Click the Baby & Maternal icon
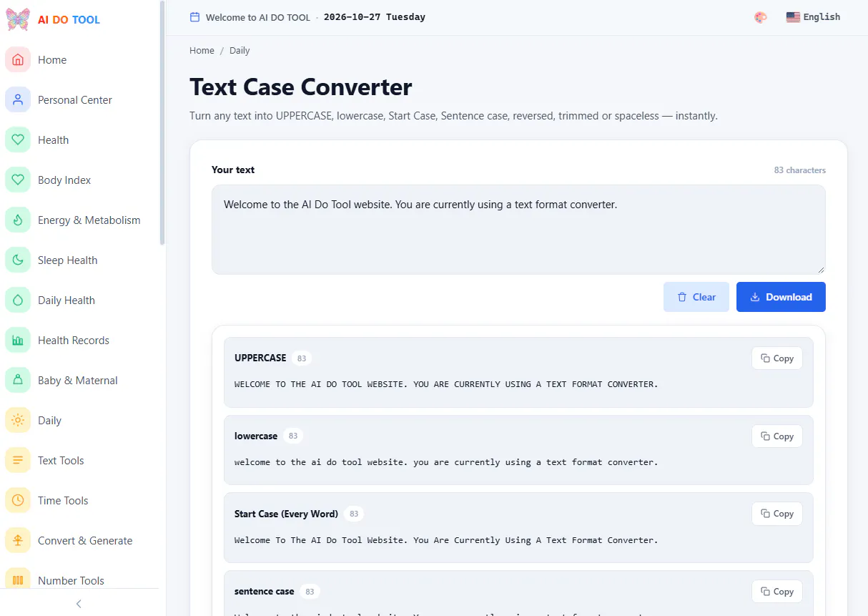The image size is (868, 616). (18, 381)
